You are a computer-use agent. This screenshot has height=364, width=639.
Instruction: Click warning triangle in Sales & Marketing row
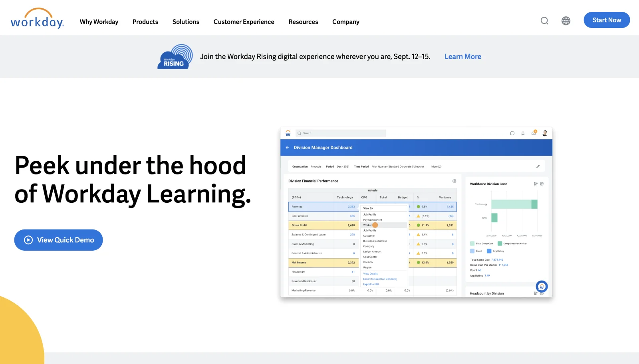pos(418,244)
